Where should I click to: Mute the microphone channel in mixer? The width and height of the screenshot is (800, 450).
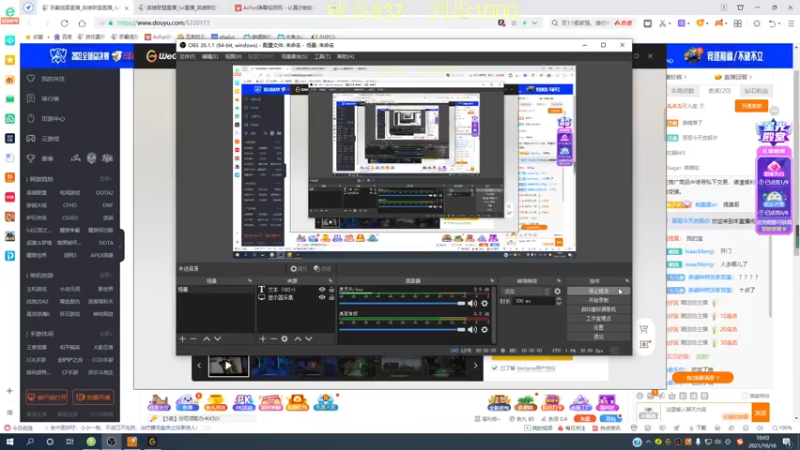(x=472, y=304)
